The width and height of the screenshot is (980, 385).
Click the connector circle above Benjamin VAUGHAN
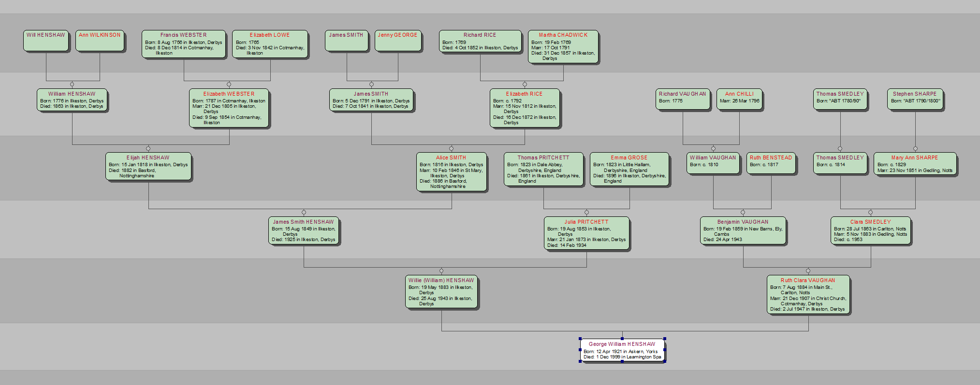click(743, 212)
